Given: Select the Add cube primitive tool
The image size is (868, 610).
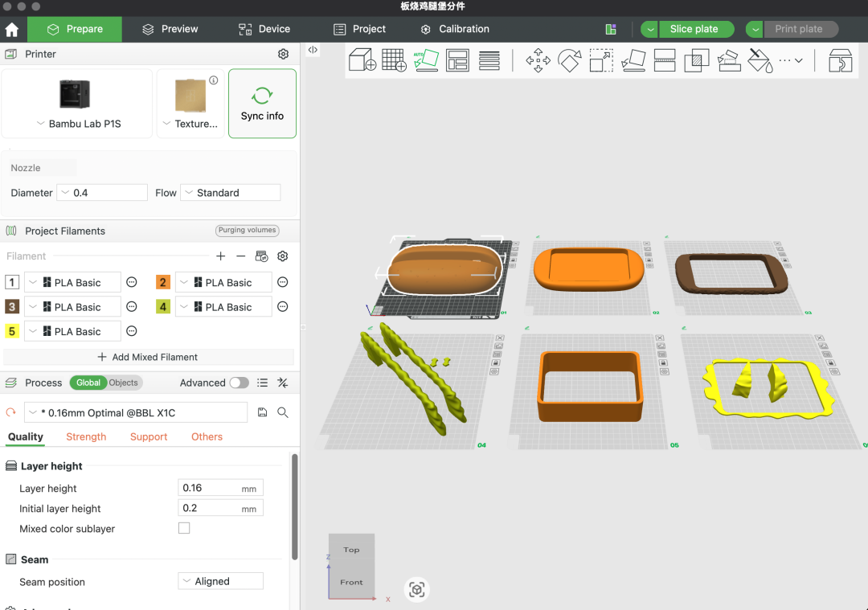Looking at the screenshot, I should (362, 59).
